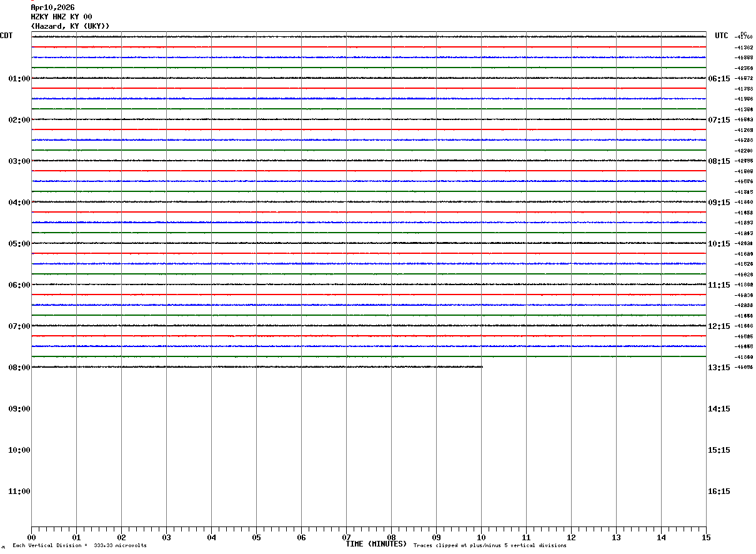Screen dimensions: 756x554
Task: Click the "TIME (MINUTES)" axis title
Action: pos(376,544)
